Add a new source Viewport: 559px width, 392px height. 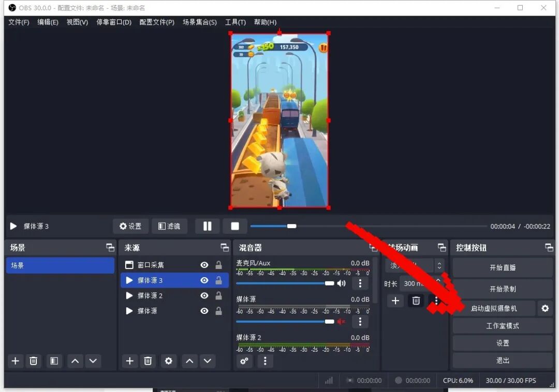[130, 361]
